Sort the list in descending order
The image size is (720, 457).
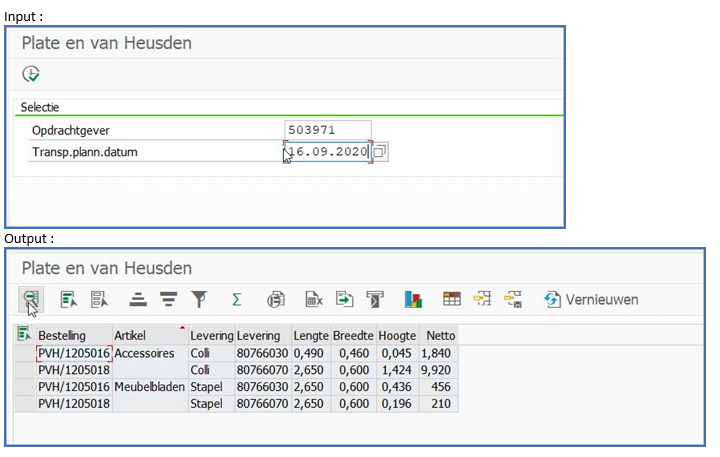169,300
